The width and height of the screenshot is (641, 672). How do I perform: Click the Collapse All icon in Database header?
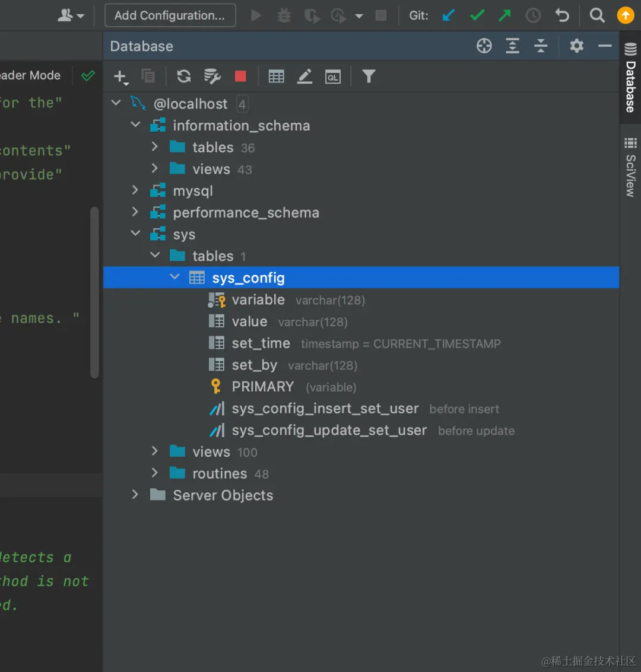pos(541,46)
